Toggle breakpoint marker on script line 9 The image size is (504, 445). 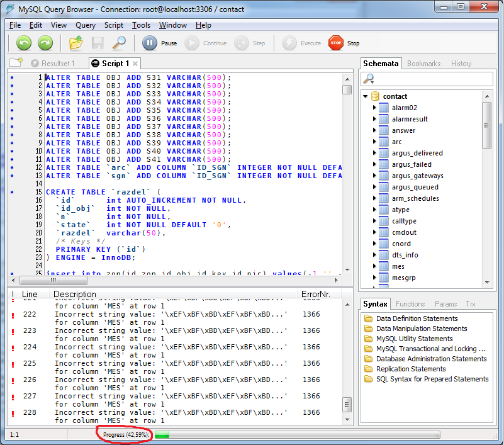tap(12, 143)
